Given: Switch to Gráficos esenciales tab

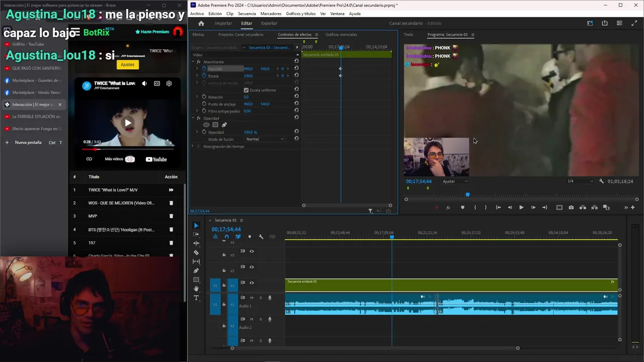Looking at the screenshot, I should 341,35.
